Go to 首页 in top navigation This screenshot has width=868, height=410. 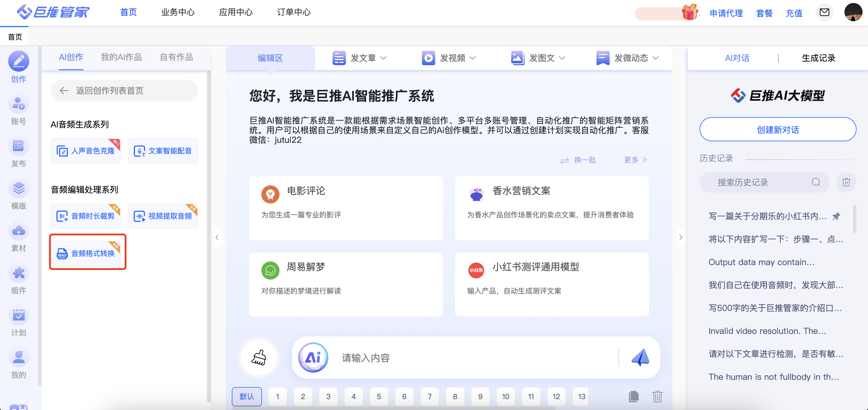tap(128, 12)
